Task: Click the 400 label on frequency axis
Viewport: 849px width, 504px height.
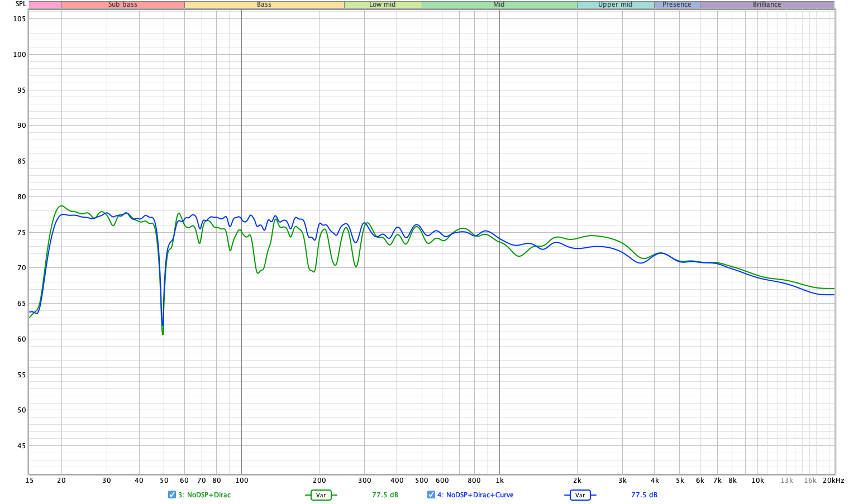Action: pos(397,481)
